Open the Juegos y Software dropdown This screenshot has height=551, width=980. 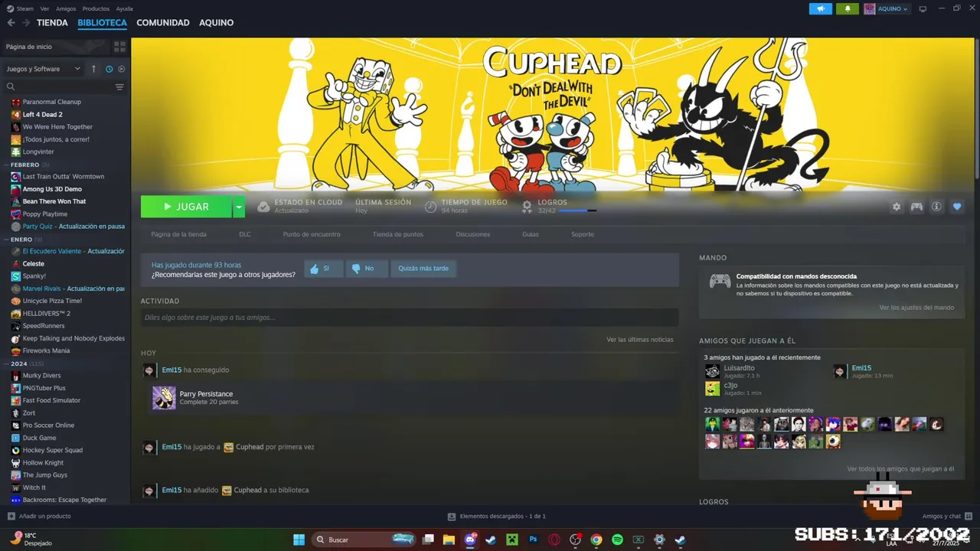(x=43, y=69)
